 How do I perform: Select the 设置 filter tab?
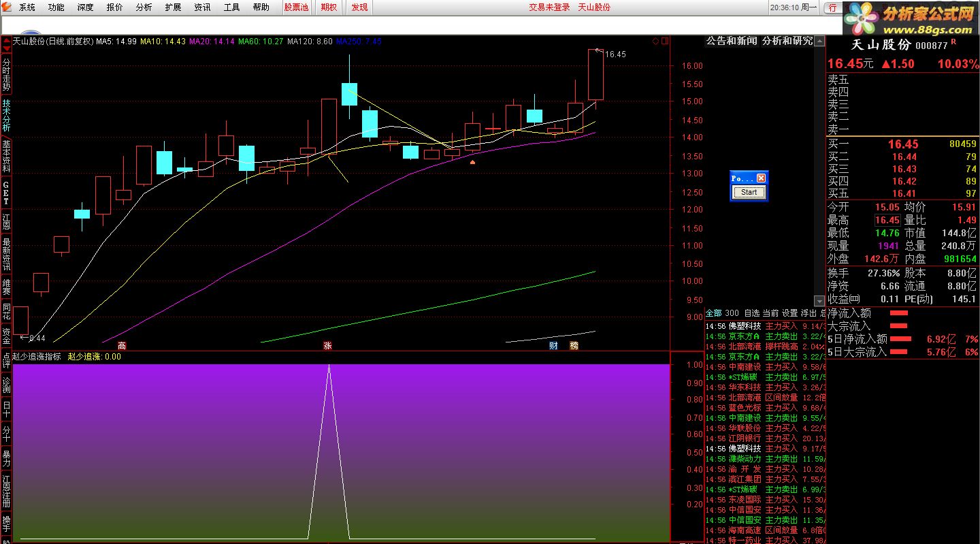pyautogui.click(x=789, y=313)
